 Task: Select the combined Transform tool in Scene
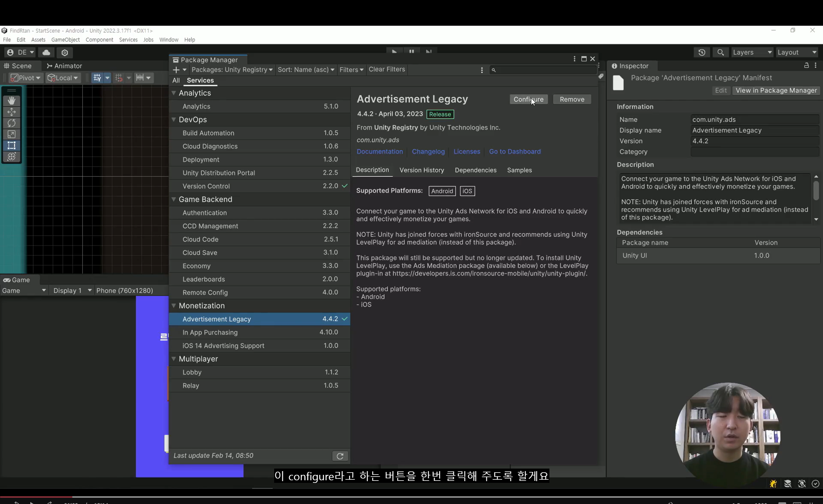[x=12, y=157]
